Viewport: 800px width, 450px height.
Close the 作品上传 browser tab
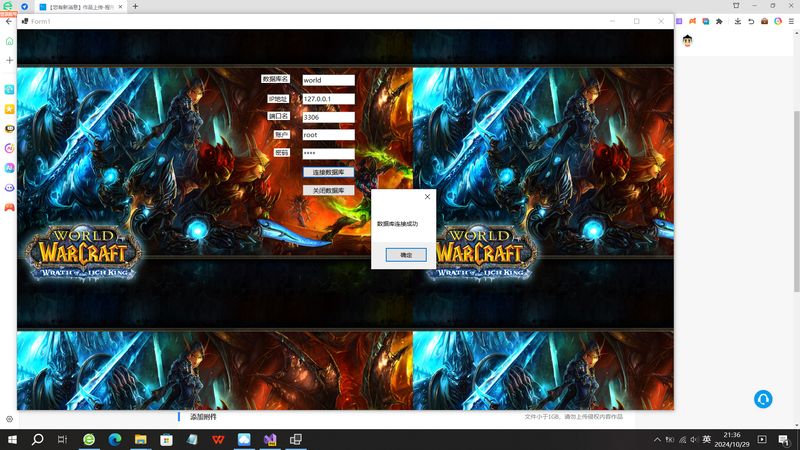(x=120, y=7)
